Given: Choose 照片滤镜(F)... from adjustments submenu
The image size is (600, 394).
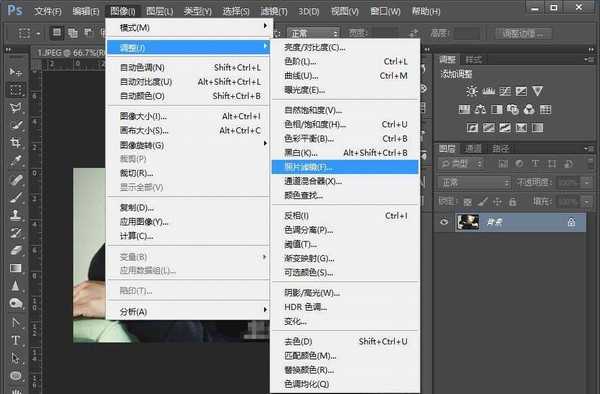Looking at the screenshot, I should pyautogui.click(x=345, y=167).
